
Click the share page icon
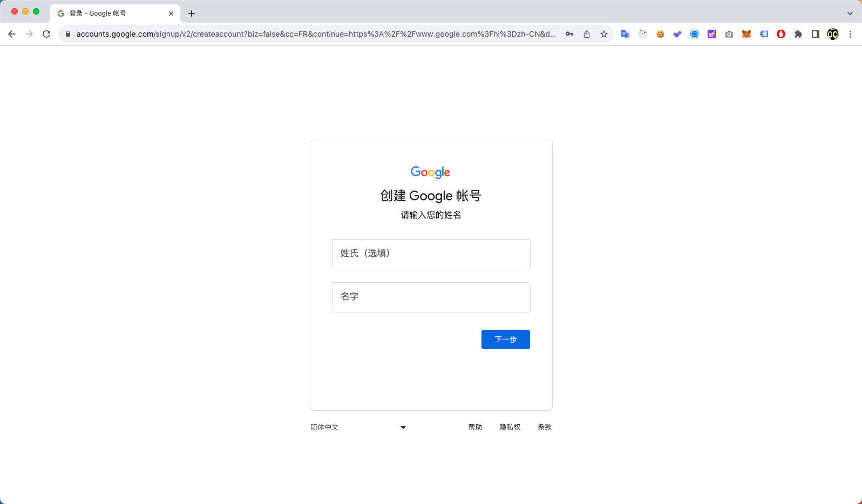point(587,34)
